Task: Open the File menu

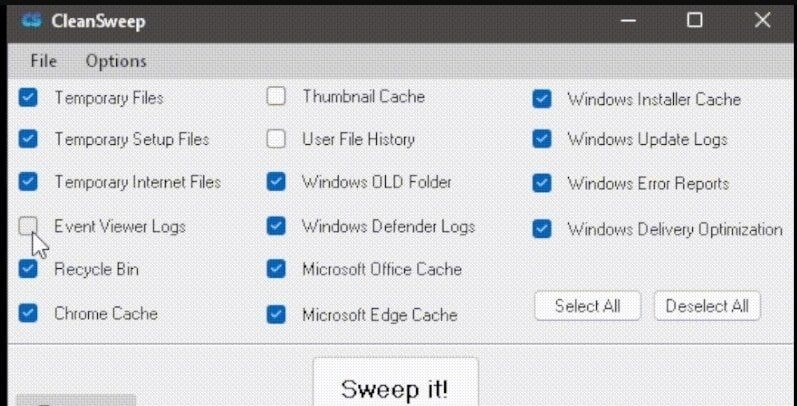Action: click(44, 61)
